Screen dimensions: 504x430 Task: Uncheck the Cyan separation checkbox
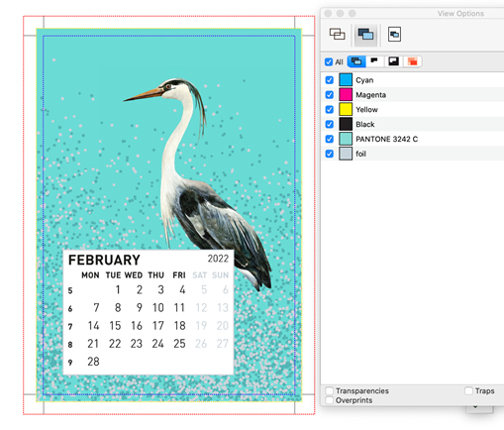330,80
